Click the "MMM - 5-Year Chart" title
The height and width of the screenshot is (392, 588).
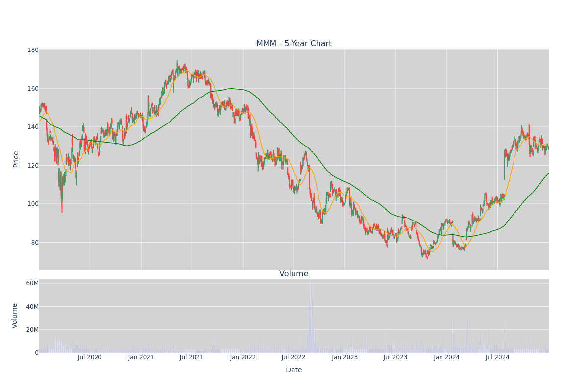tap(294, 44)
